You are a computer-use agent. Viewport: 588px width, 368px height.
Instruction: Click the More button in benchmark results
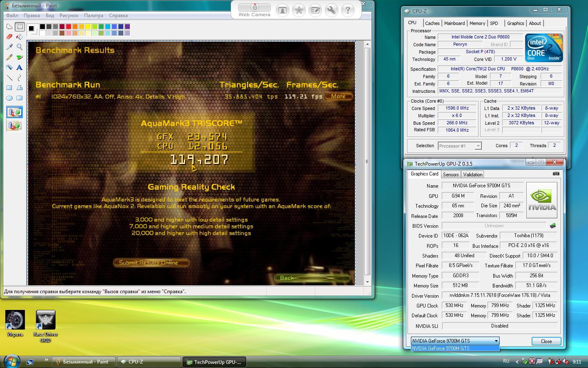click(339, 96)
